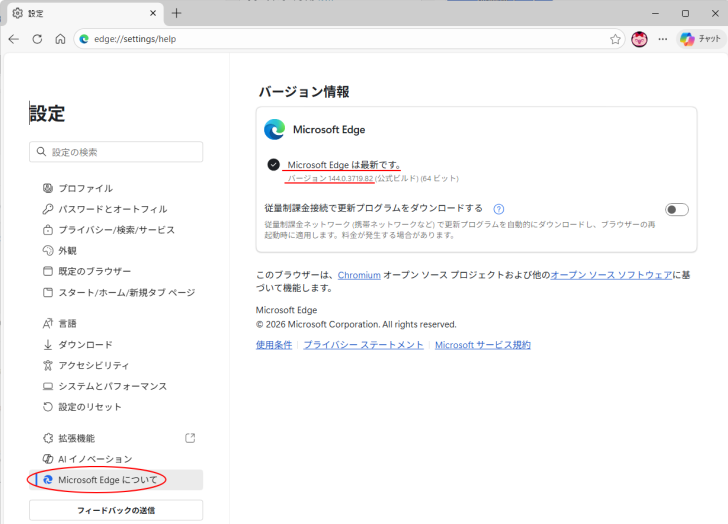728x524 pixels.
Task: Click the accessibility icon beside アクセシビリティ
Action: point(48,365)
